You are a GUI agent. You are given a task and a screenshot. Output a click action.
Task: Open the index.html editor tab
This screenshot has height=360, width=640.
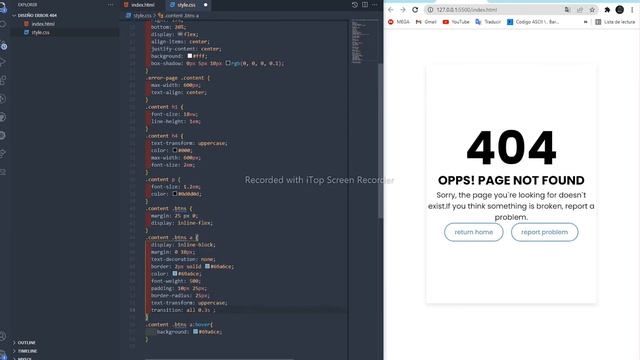[x=140, y=5]
